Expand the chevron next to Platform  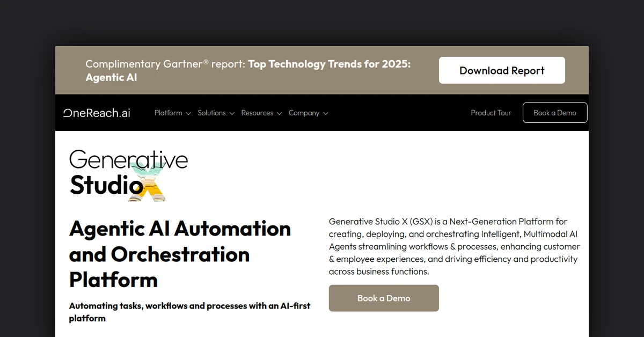point(188,113)
